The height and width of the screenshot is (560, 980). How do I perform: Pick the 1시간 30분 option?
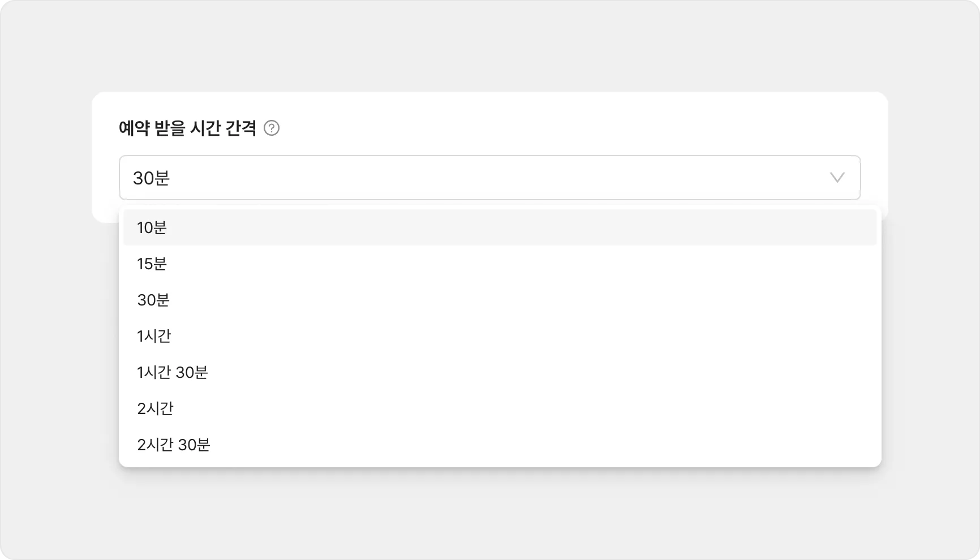(500, 372)
